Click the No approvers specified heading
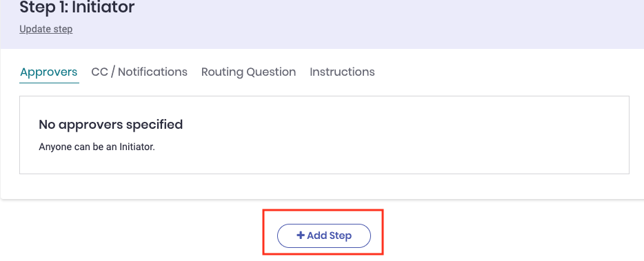 (x=111, y=125)
